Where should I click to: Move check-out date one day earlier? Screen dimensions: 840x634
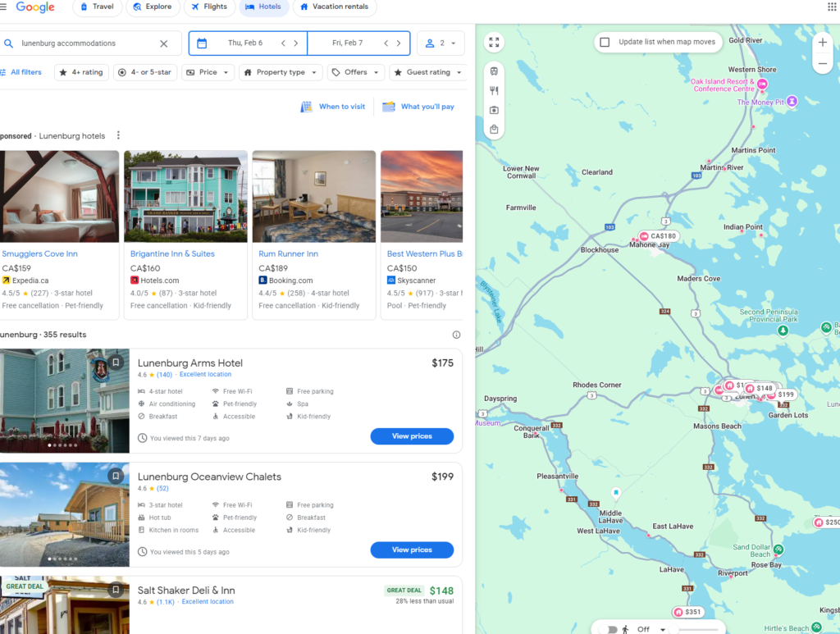[x=386, y=43]
